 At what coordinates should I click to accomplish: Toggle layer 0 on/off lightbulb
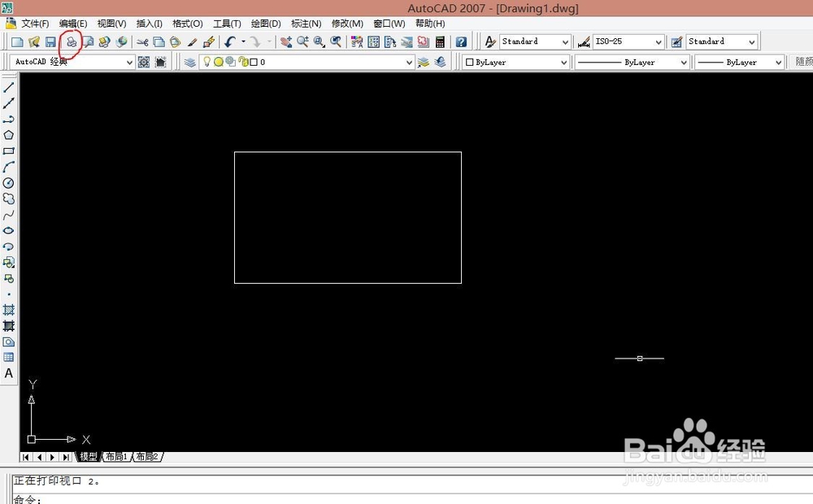(x=207, y=62)
